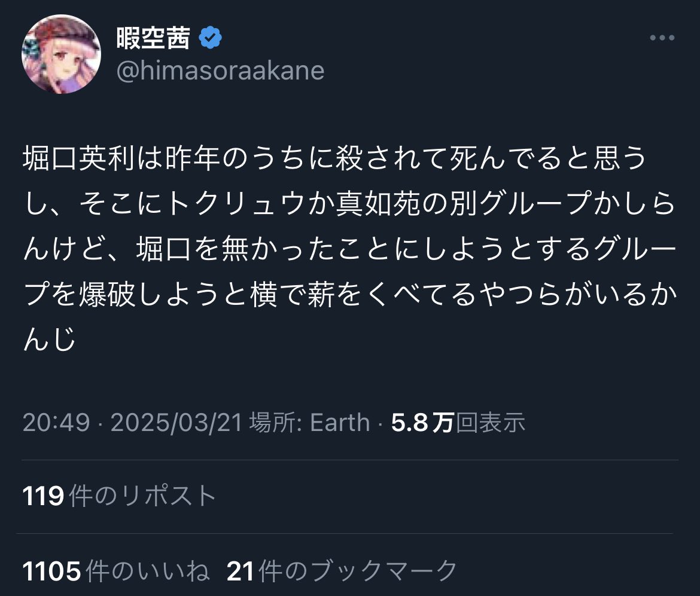
Task: Click the last tweet line んじ
Action: (x=50, y=341)
